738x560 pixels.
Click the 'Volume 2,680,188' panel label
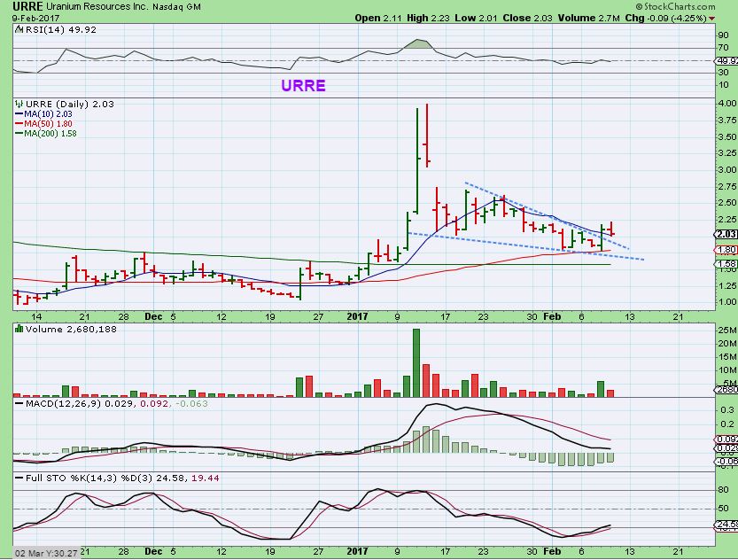coord(71,329)
